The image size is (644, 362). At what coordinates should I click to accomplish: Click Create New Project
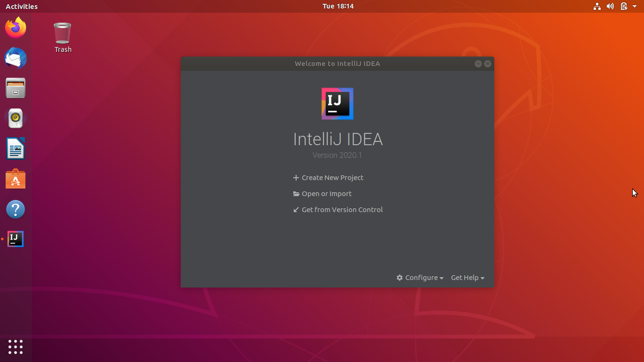328,178
